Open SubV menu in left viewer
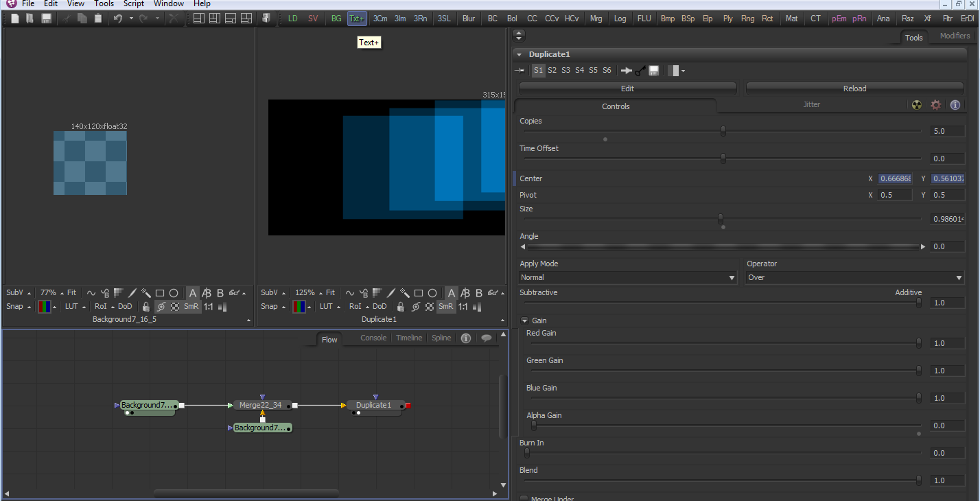980x501 pixels. pyautogui.click(x=18, y=293)
